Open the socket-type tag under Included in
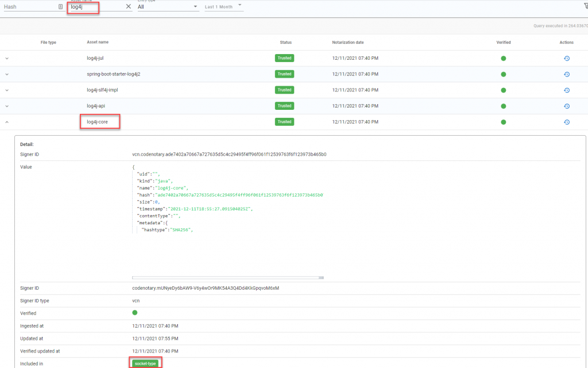The height and width of the screenshot is (368, 588). [x=145, y=363]
